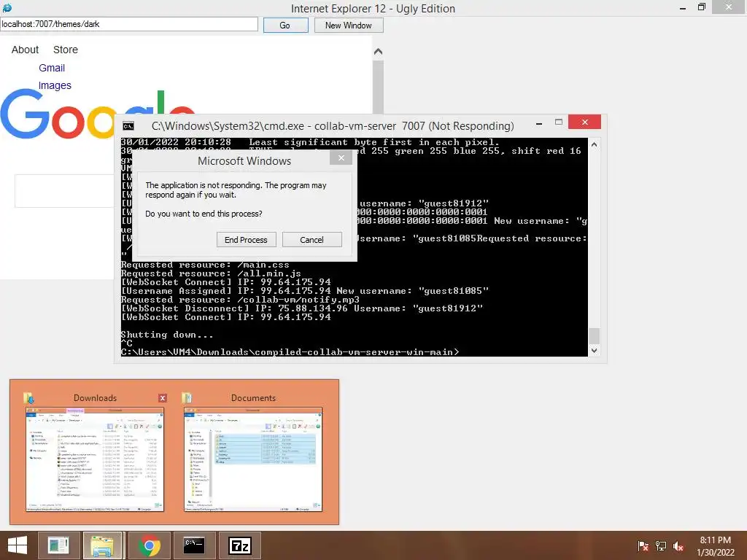Click the command prompt path line
747x560 pixels.
(x=290, y=352)
